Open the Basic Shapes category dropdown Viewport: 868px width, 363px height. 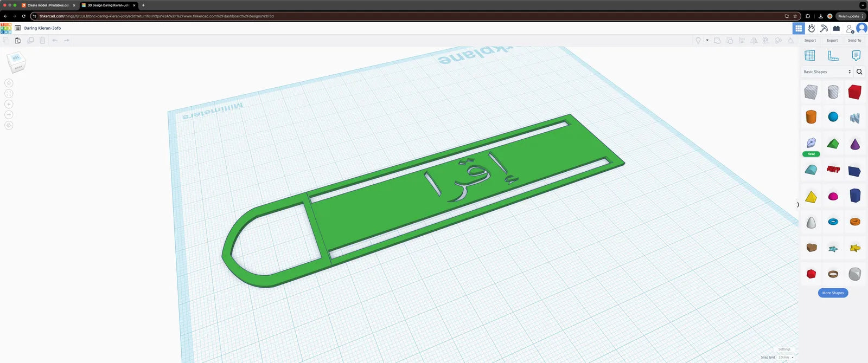[x=827, y=72]
